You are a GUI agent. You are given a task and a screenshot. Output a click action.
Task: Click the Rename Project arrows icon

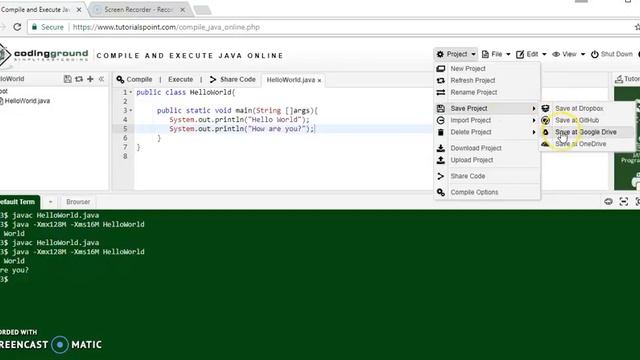tap(441, 92)
